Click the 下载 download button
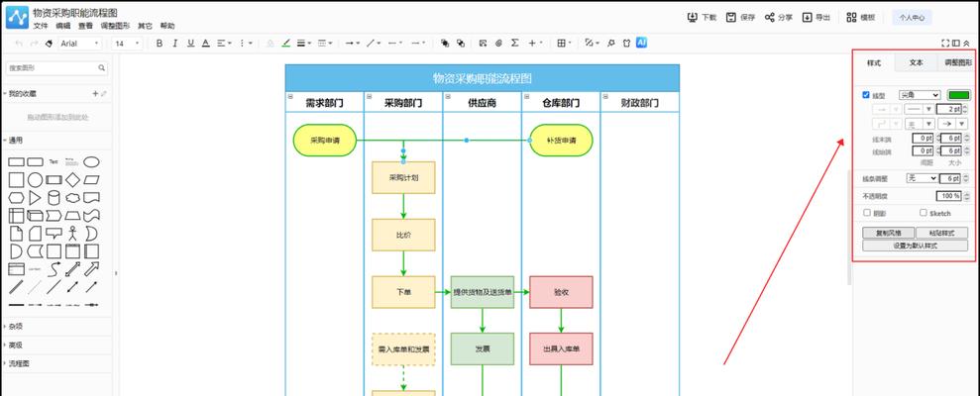 tap(702, 18)
